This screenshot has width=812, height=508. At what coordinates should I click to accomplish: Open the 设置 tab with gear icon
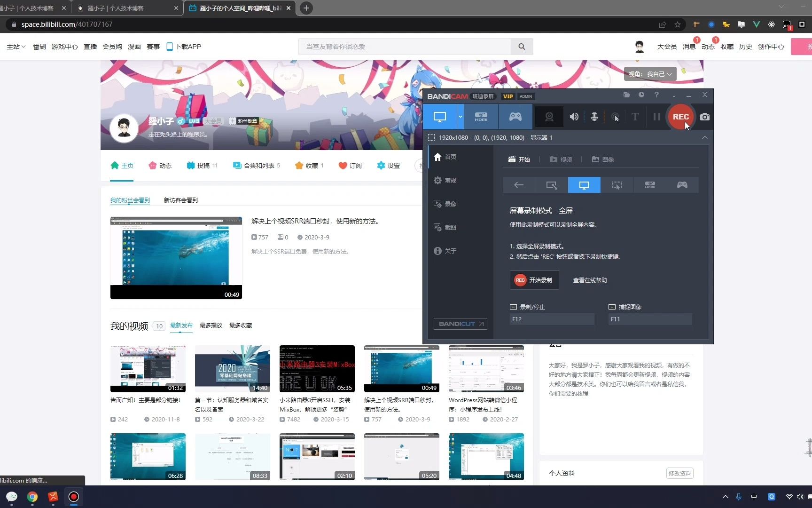click(x=388, y=166)
